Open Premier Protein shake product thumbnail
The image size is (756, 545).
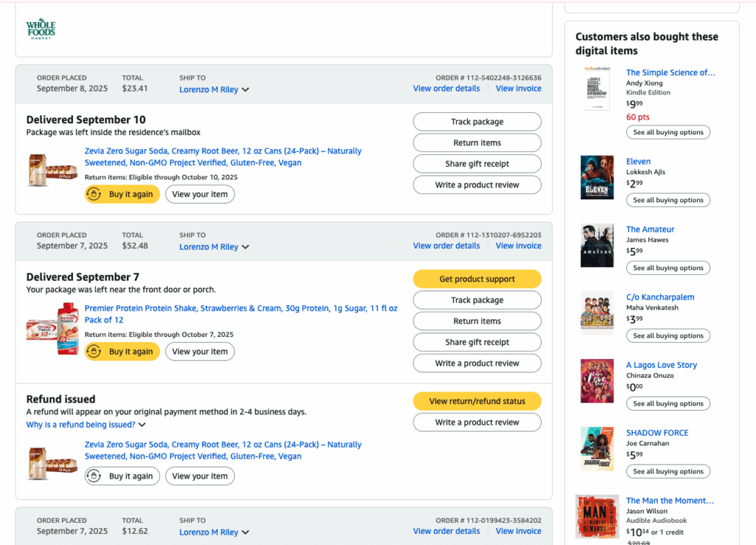coord(52,329)
